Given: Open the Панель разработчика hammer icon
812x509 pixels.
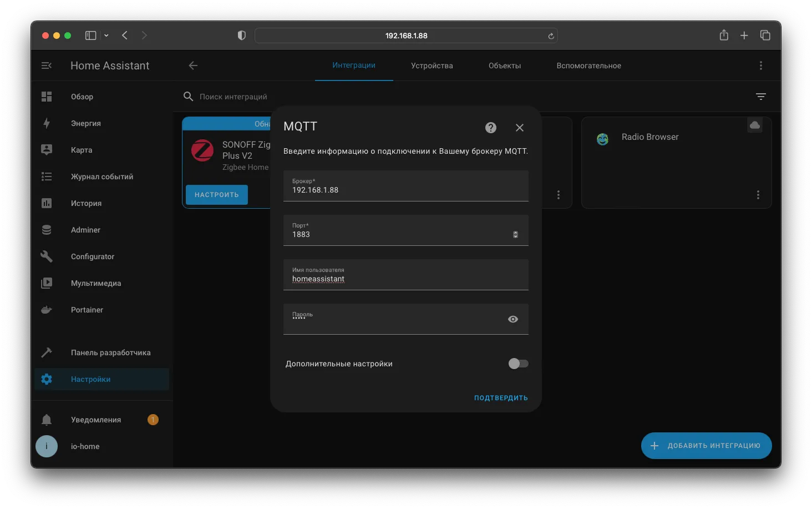Looking at the screenshot, I should point(47,352).
